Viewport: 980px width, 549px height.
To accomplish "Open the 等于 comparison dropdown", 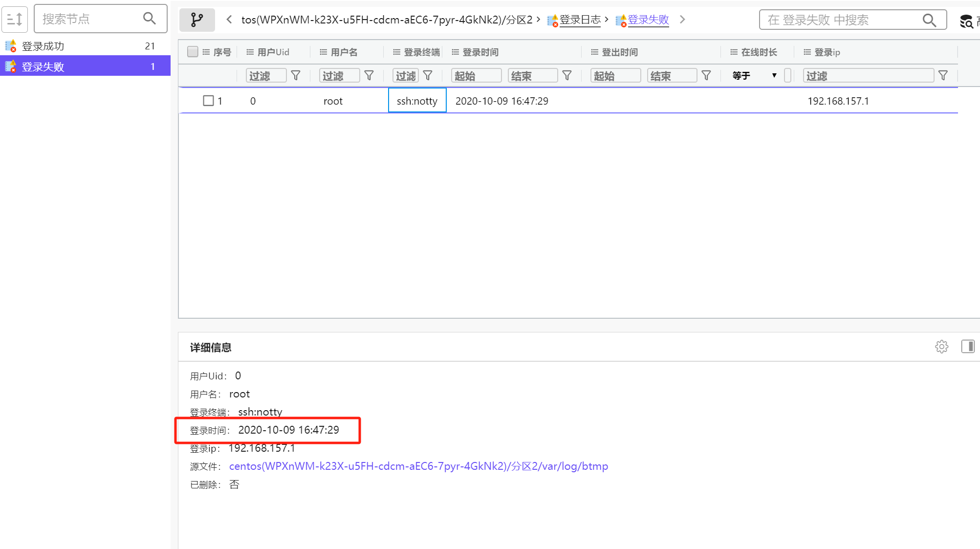I will 755,75.
